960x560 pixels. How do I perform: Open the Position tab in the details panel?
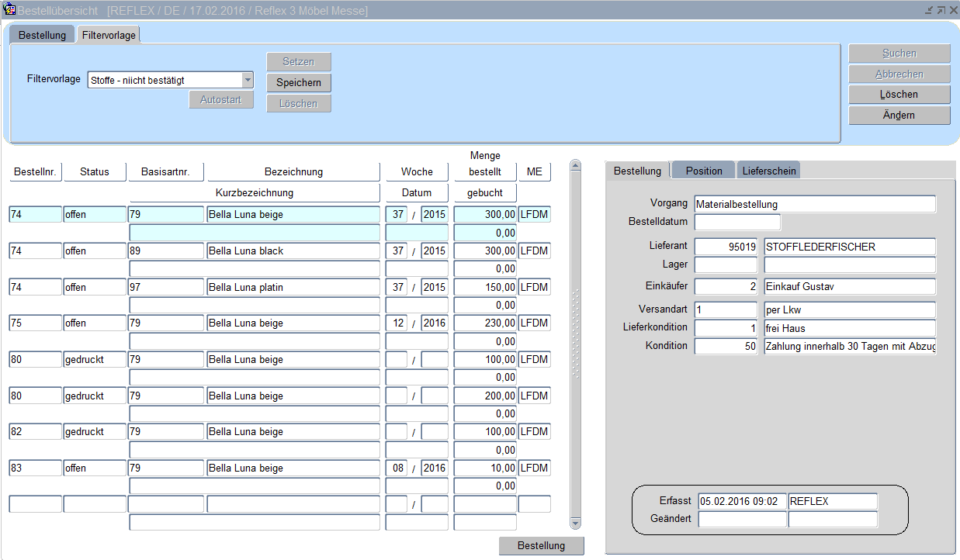pyautogui.click(x=703, y=171)
